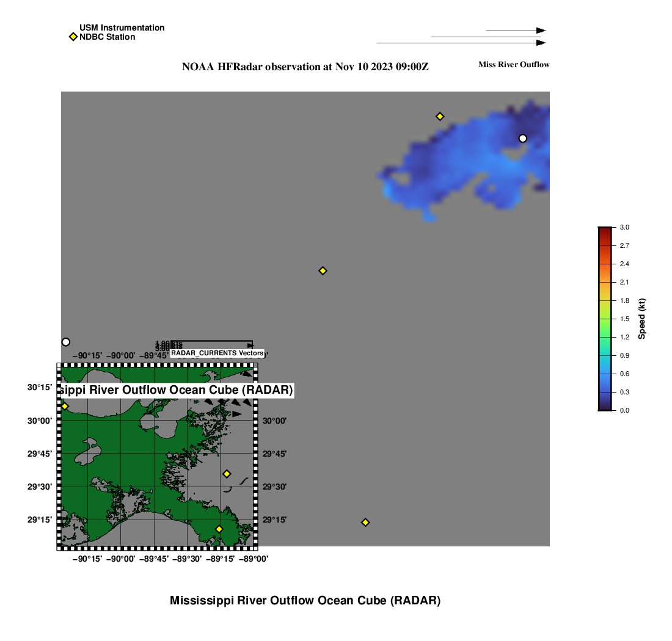The image size is (672, 641).
Task: Click the RADAR_CURRENTS Vectors label
Action: click(217, 353)
